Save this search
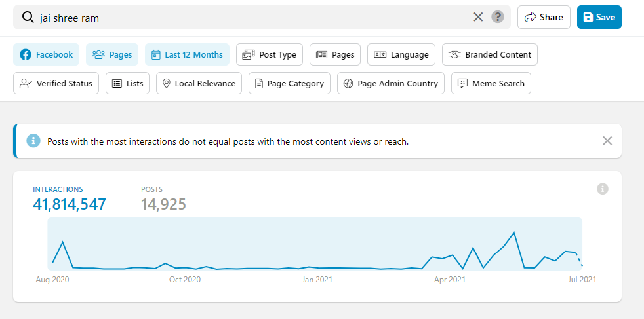This screenshot has width=644, height=319. click(x=599, y=17)
